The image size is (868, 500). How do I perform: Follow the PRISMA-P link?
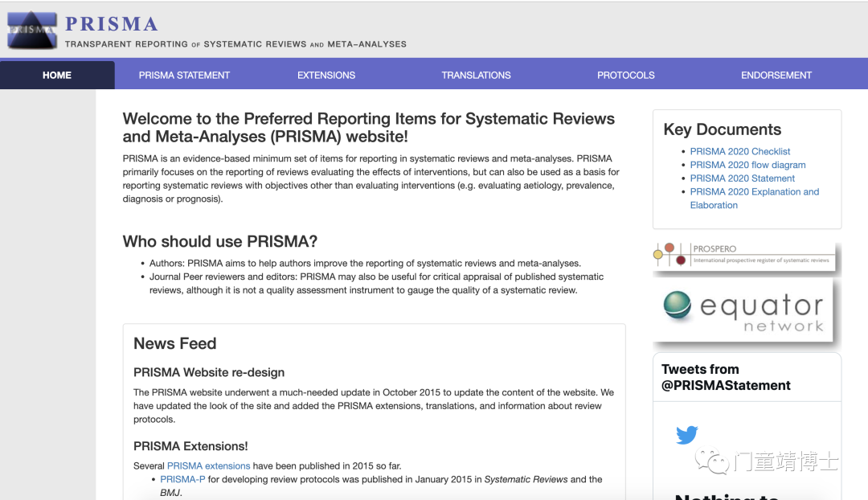(x=182, y=479)
